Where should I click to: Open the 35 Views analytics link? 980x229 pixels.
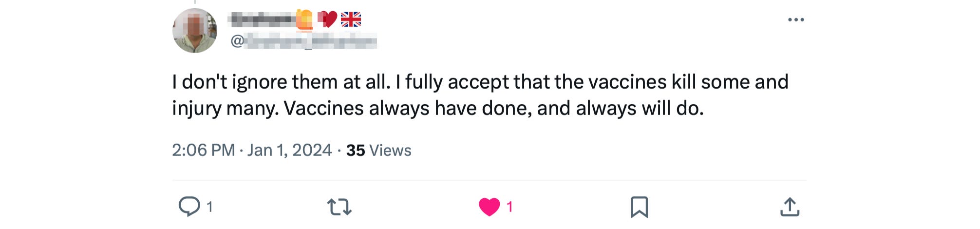[x=378, y=150]
